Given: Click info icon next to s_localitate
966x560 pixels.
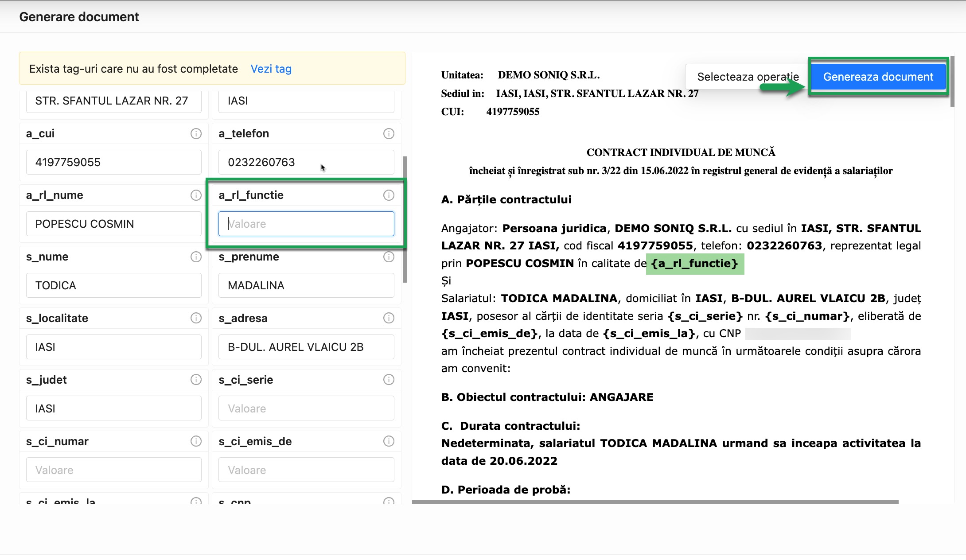Looking at the screenshot, I should [196, 318].
